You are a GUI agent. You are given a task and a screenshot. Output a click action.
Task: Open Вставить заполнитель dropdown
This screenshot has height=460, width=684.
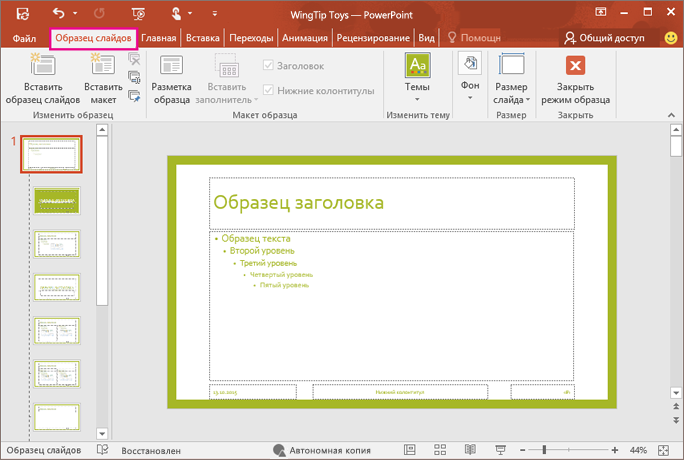[226, 80]
